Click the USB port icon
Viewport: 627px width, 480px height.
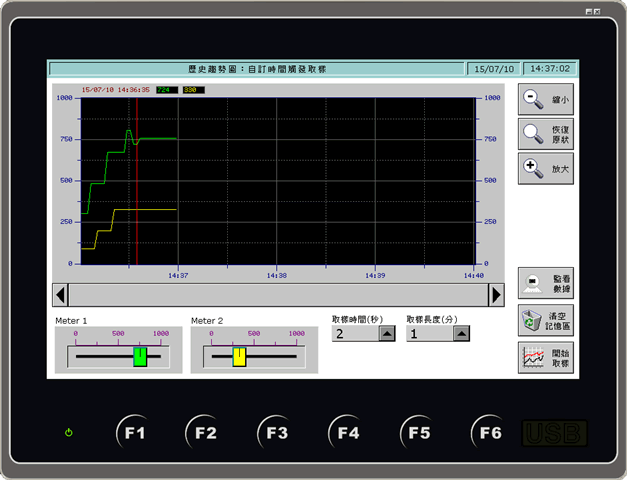point(554,433)
